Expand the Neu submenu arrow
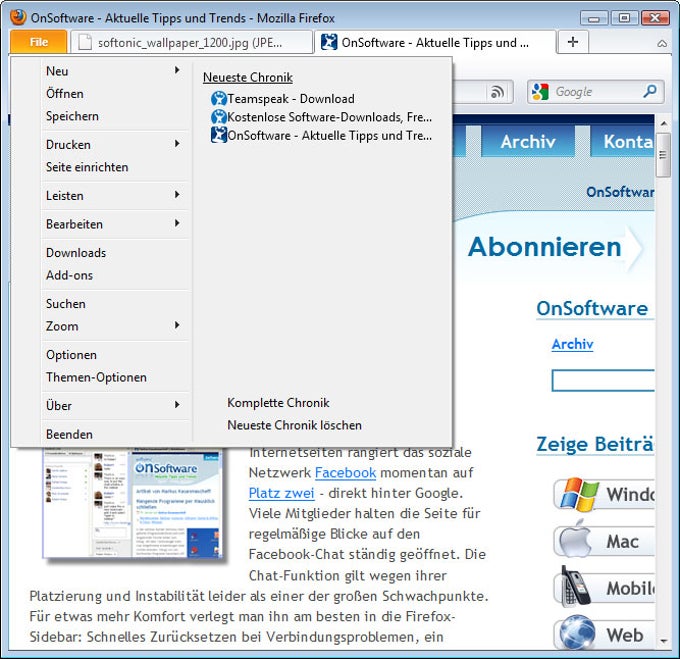Screen dimensions: 680x659 [x=177, y=70]
